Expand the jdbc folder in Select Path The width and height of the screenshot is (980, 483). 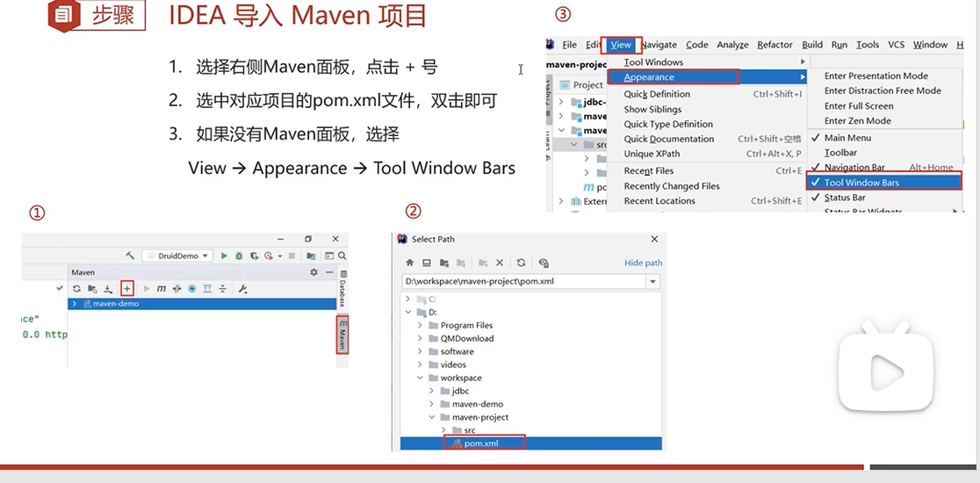point(431,391)
